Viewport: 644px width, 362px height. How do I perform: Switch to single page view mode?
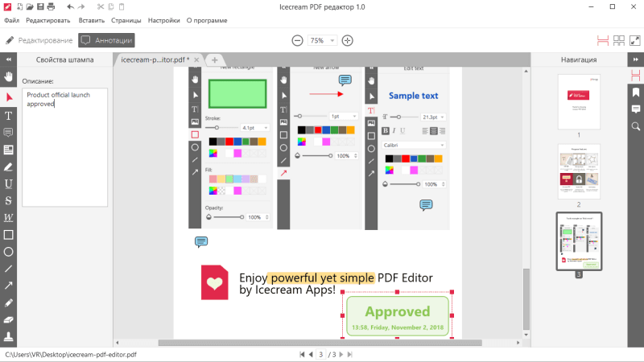[x=602, y=40]
